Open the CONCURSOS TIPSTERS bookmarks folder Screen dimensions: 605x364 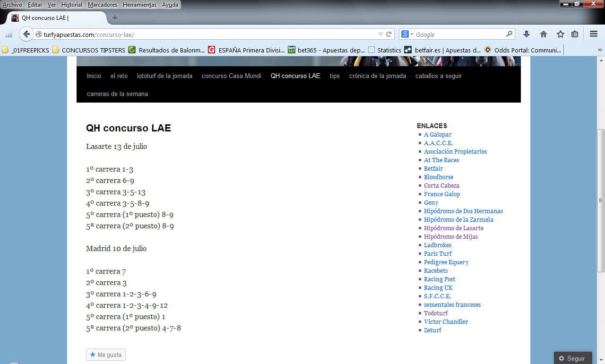89,50
